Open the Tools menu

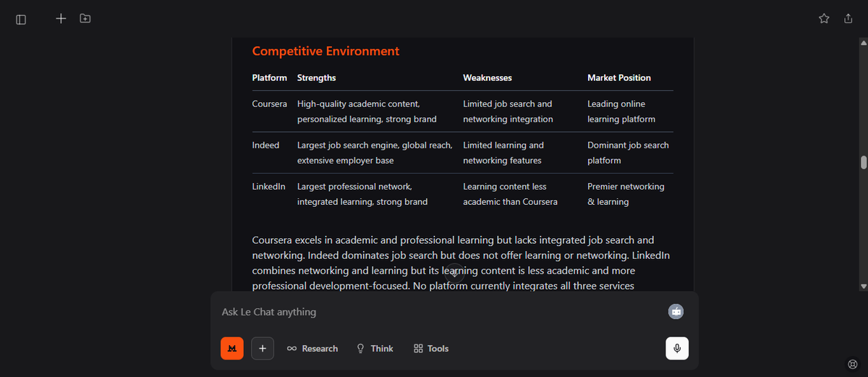[431, 348]
